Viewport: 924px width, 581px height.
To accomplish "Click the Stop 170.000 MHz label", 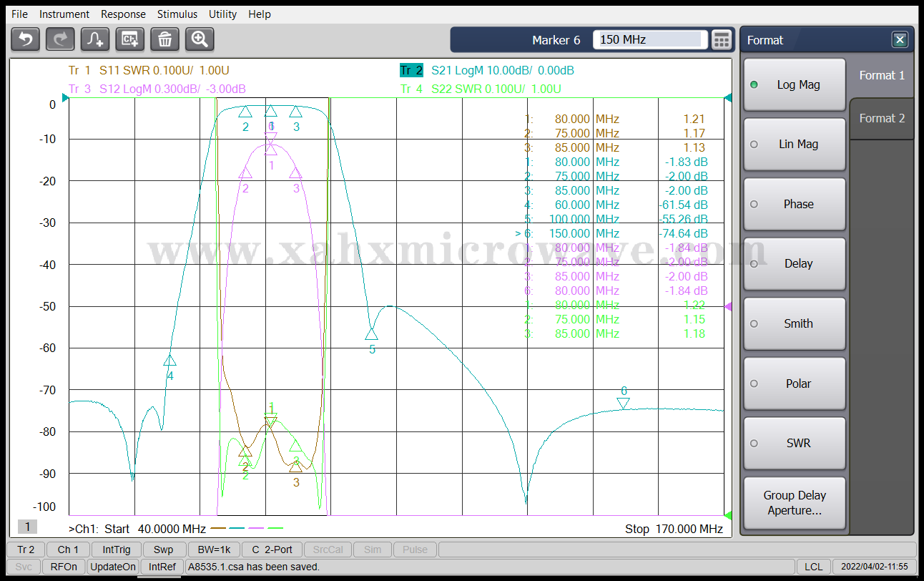I will [x=674, y=529].
